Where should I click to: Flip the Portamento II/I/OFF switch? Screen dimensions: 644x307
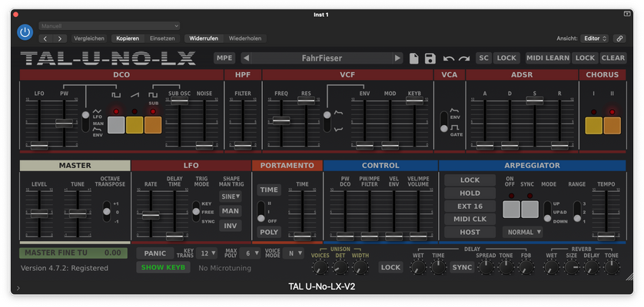261,211
